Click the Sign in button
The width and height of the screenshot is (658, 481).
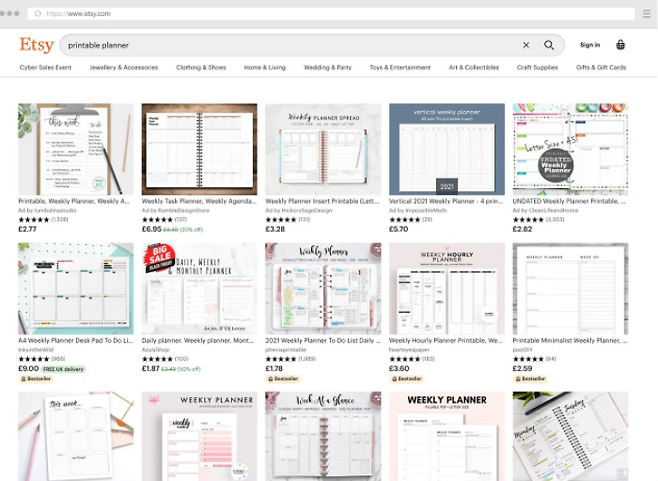(590, 45)
